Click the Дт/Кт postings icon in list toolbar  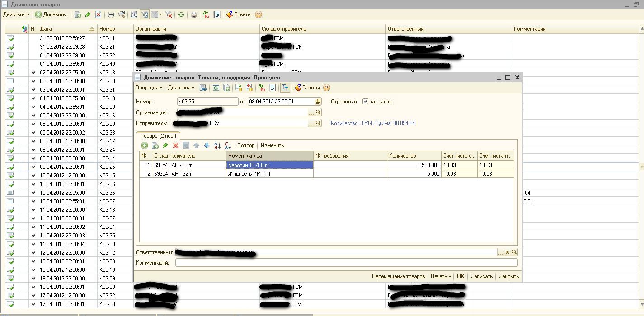pyautogui.click(x=206, y=14)
